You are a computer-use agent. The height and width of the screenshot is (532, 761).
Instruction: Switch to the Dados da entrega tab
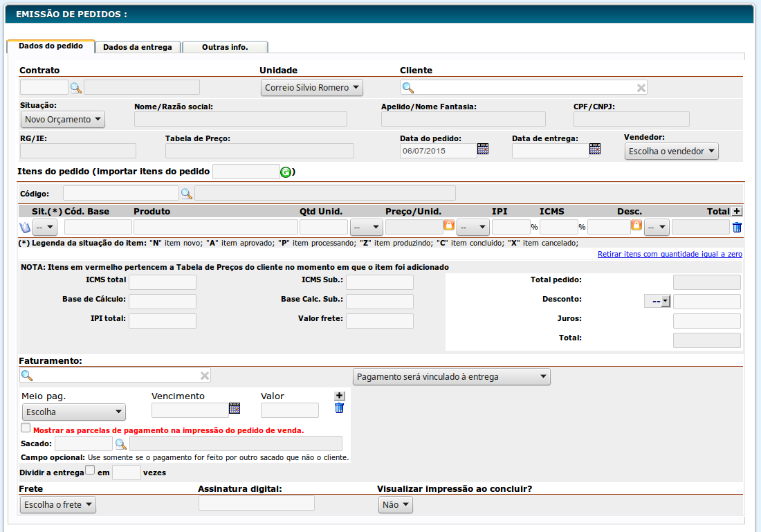click(x=138, y=47)
